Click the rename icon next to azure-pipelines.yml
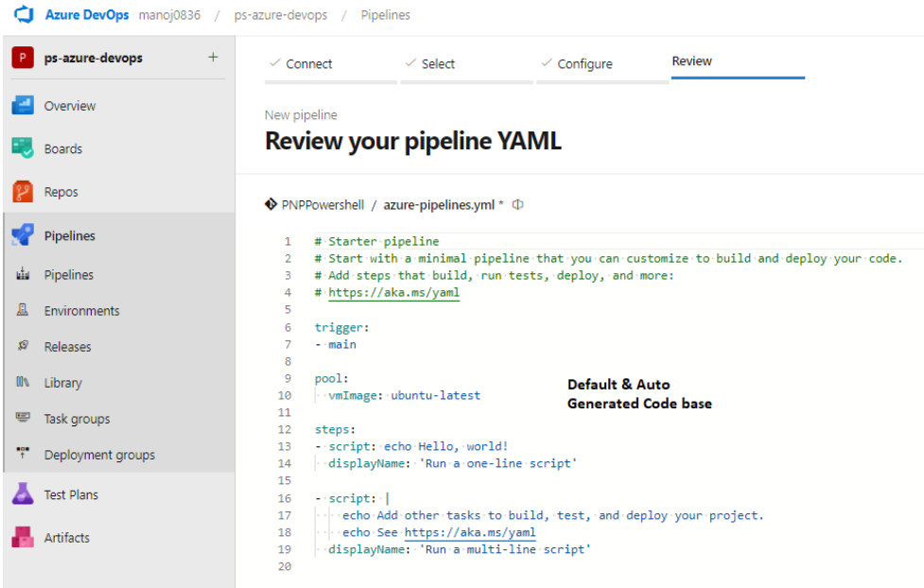 [x=517, y=204]
